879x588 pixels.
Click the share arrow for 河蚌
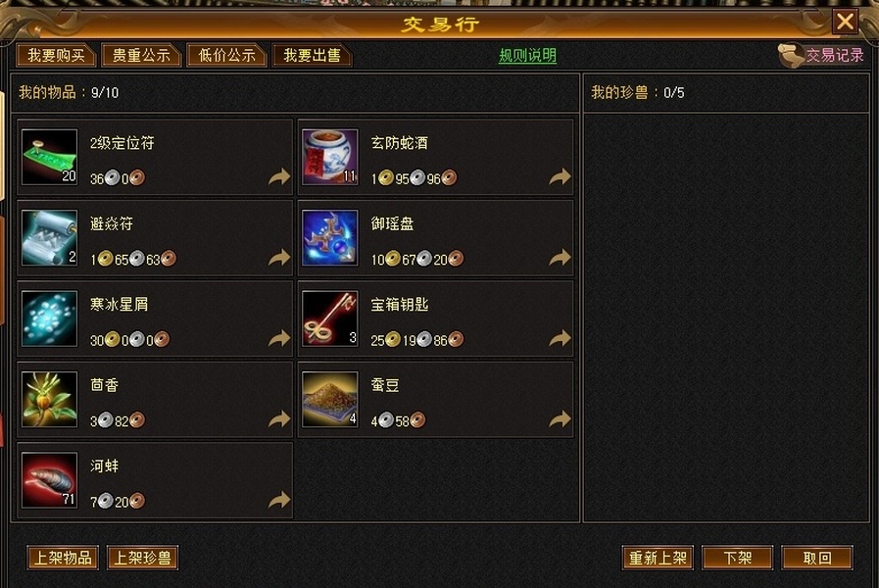click(x=279, y=499)
